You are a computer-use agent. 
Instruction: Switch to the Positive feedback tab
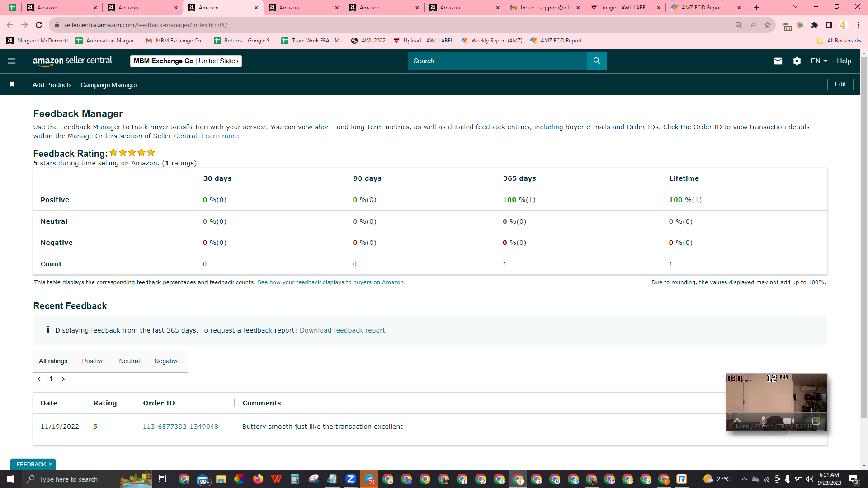point(93,361)
